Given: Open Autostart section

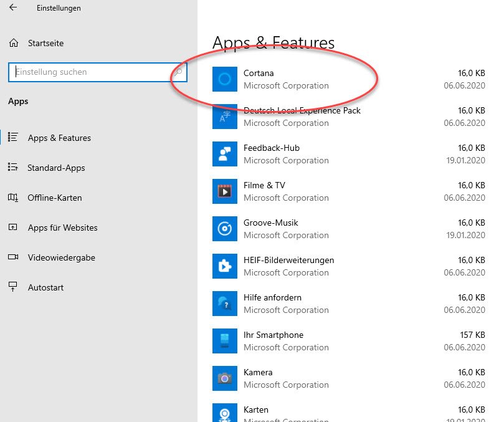Looking at the screenshot, I should point(45,287).
